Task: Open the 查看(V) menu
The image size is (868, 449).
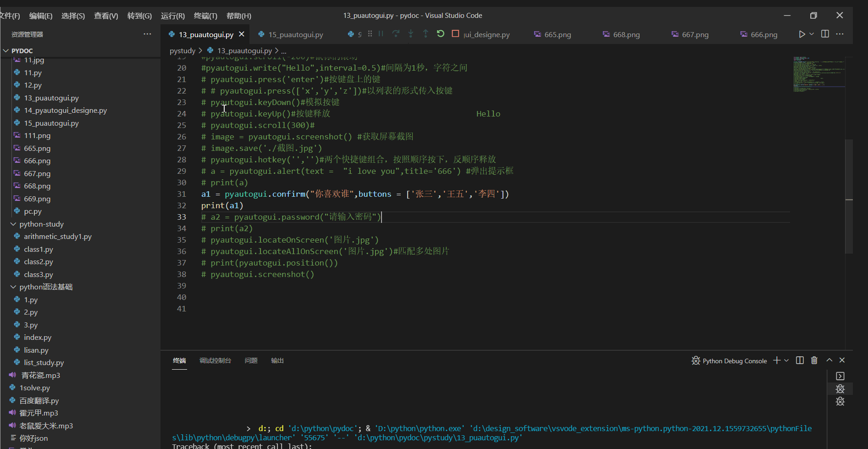Action: pyautogui.click(x=106, y=16)
